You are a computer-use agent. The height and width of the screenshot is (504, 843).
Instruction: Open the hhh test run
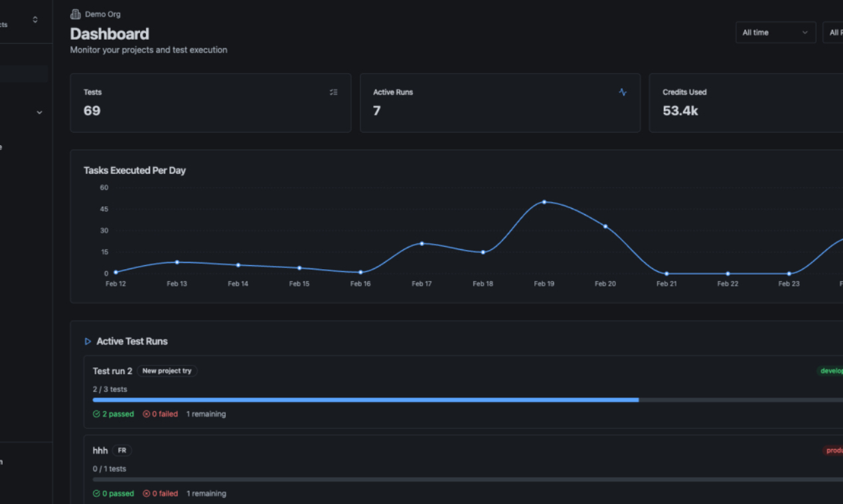(100, 451)
